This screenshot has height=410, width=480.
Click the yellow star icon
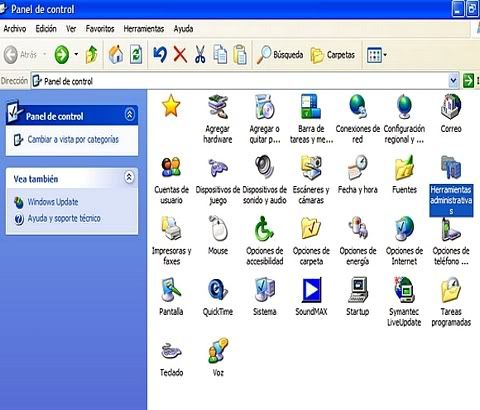[171, 106]
